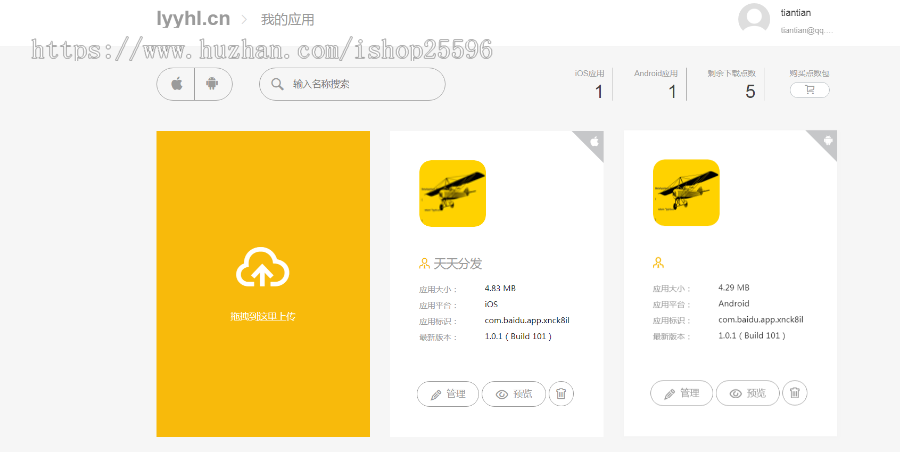The height and width of the screenshot is (452, 900).
Task: Click 预览 on the iOS app card
Action: [x=514, y=394]
